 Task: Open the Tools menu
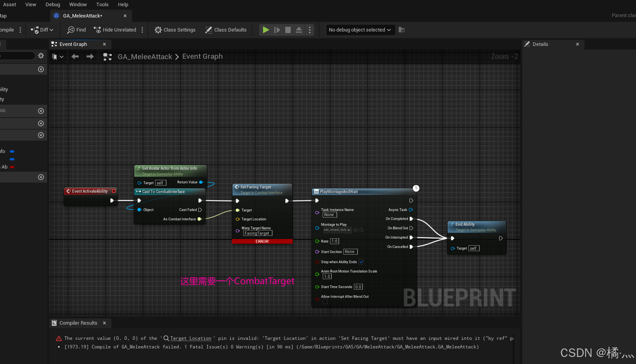click(x=102, y=5)
